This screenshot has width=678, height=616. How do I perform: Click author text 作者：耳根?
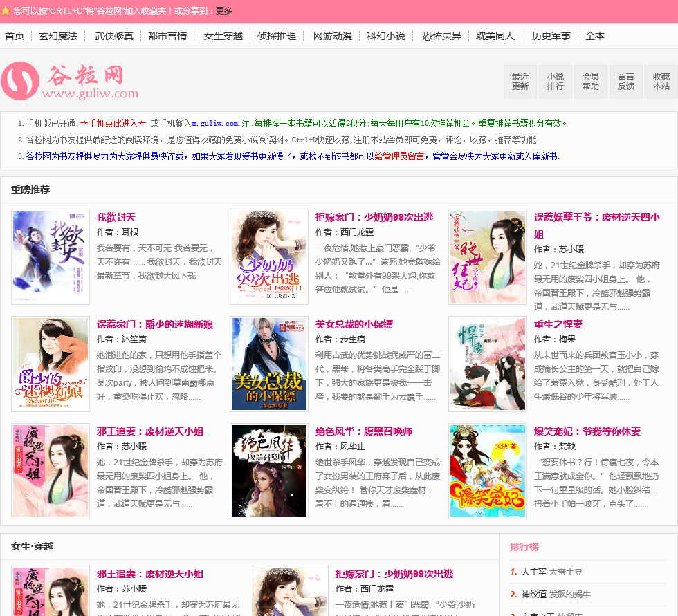118,232
